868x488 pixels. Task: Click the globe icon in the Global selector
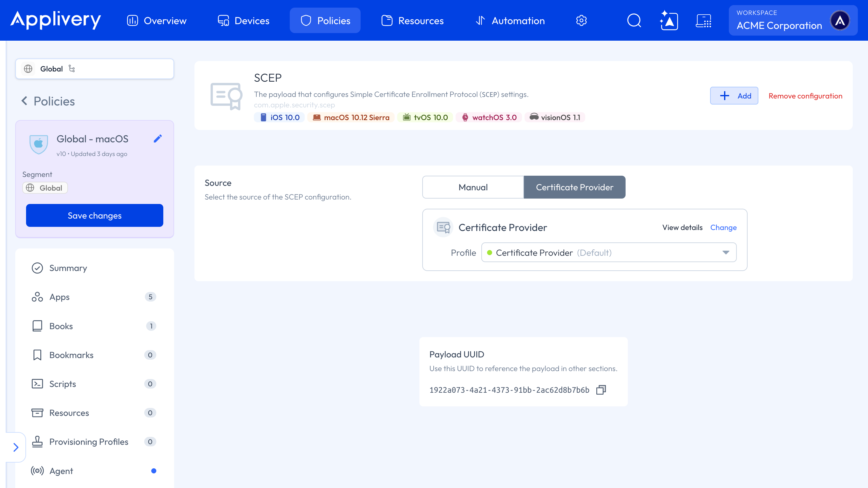[x=28, y=69]
